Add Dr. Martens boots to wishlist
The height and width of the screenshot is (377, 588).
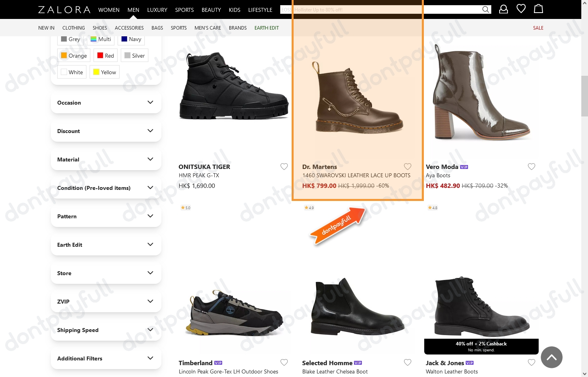408,167
